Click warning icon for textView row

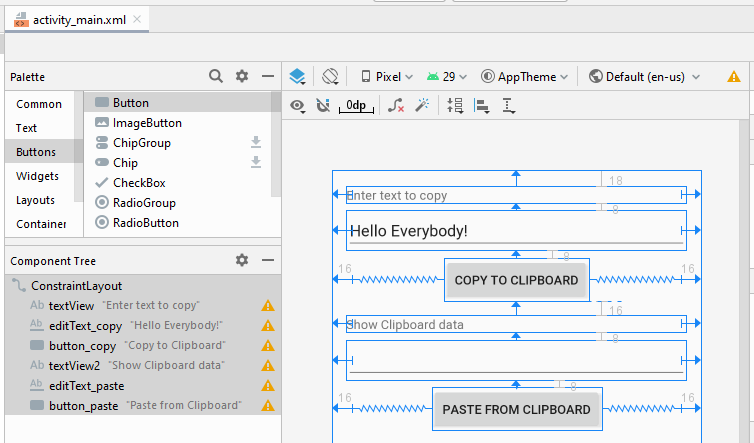click(x=268, y=305)
